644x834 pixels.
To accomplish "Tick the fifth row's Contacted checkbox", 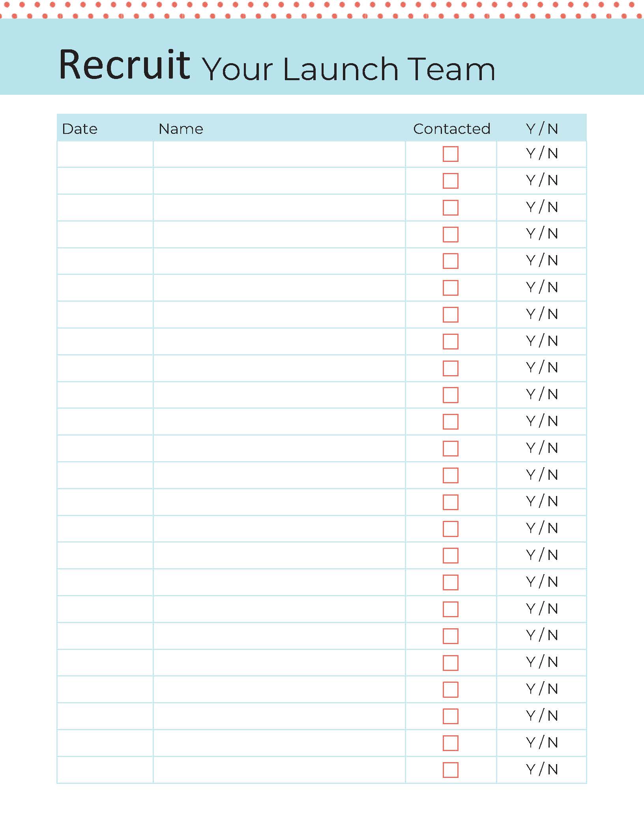I will [x=450, y=261].
